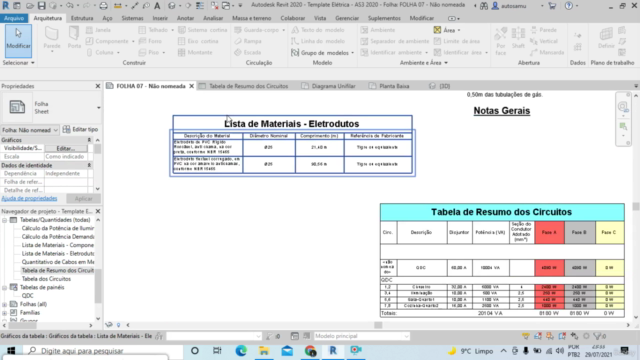Screen dimensions: 640x360
Task: Close the Propriedades panel
Action: [x=98, y=86]
